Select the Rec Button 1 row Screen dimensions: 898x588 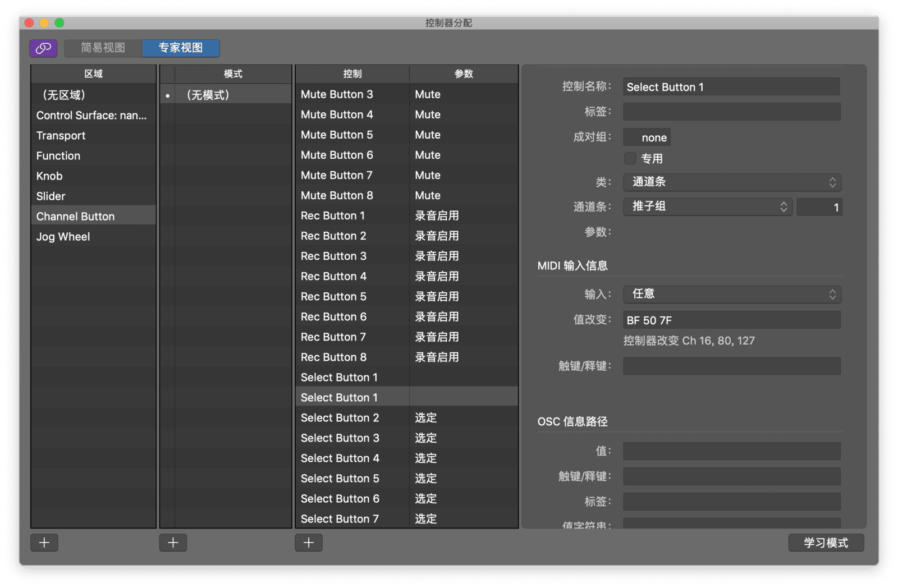click(x=407, y=215)
